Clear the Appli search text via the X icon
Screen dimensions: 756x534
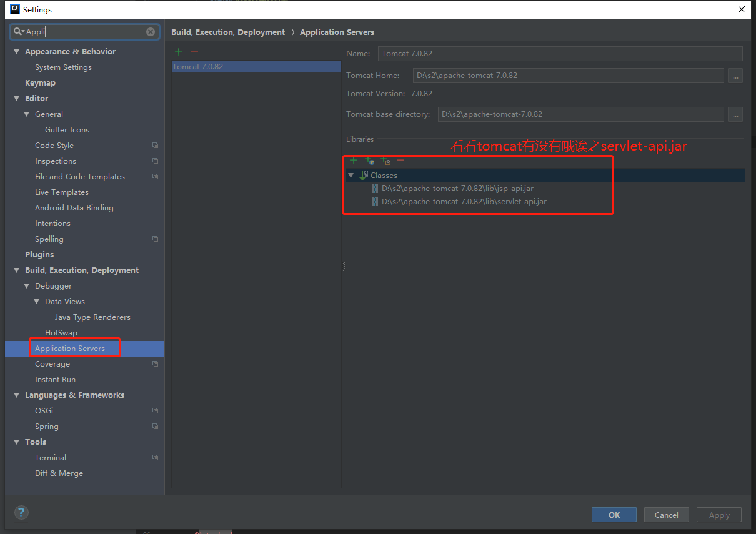click(150, 31)
